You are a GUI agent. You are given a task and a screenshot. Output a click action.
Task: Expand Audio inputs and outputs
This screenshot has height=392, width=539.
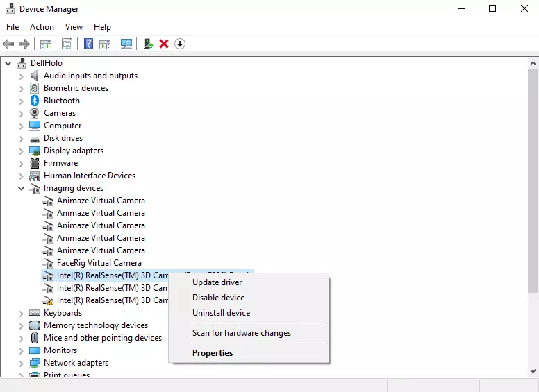pyautogui.click(x=22, y=76)
